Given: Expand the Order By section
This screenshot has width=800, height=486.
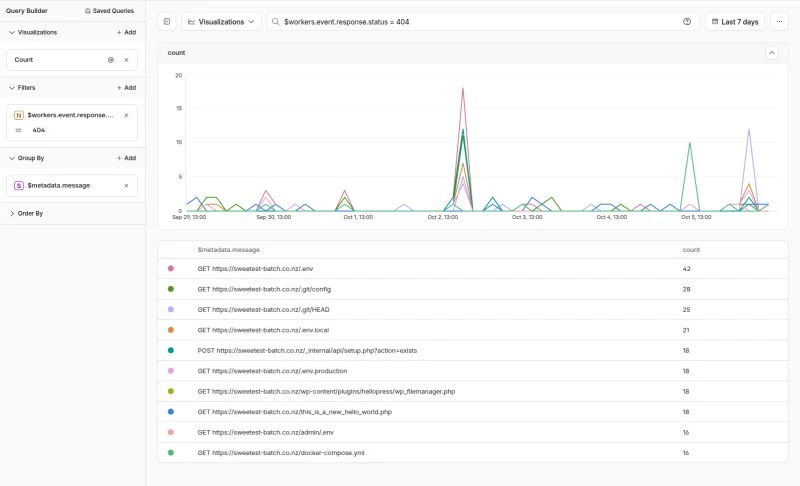Looking at the screenshot, I should (26, 213).
